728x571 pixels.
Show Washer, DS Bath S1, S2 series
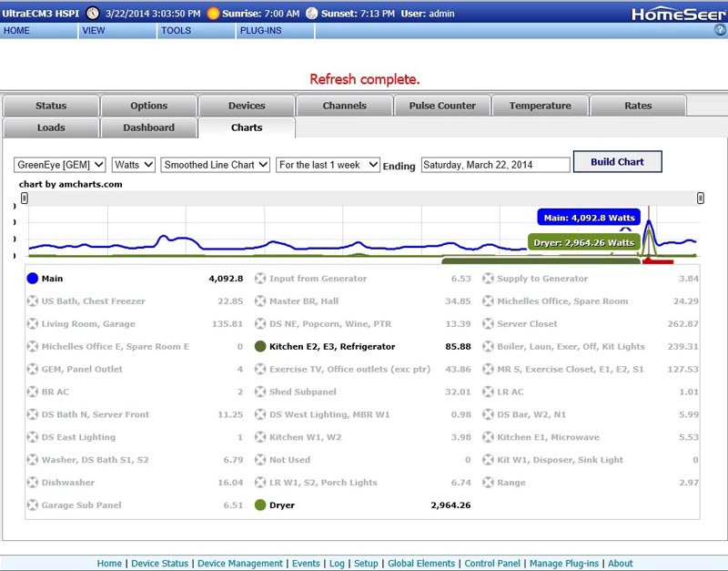[x=33, y=460]
